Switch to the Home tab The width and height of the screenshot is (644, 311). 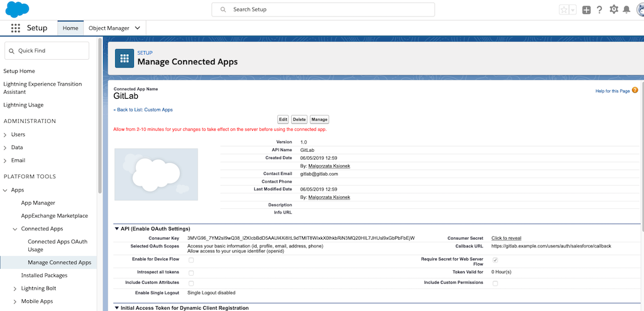click(x=70, y=28)
